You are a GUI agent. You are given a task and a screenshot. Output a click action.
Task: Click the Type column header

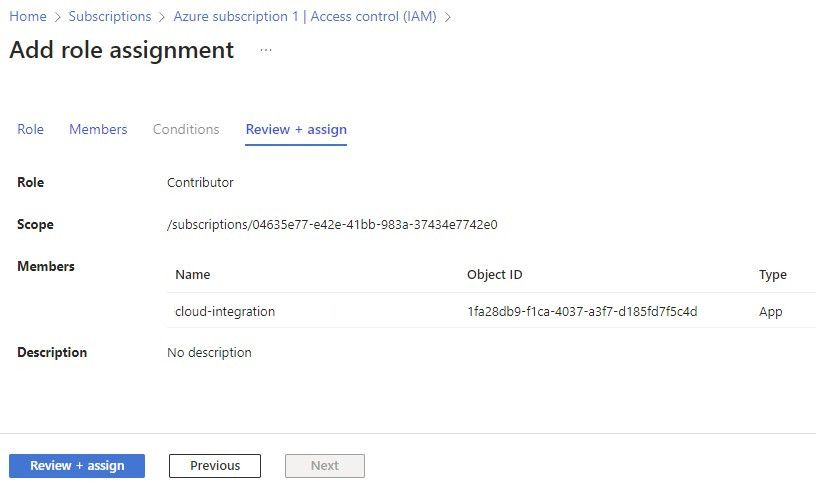(x=772, y=274)
